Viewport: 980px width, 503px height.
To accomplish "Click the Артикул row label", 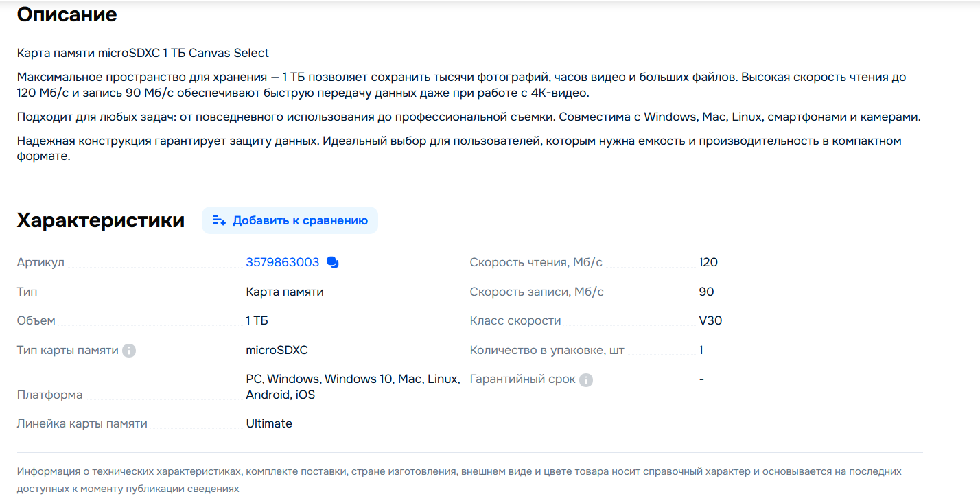I will [x=40, y=262].
